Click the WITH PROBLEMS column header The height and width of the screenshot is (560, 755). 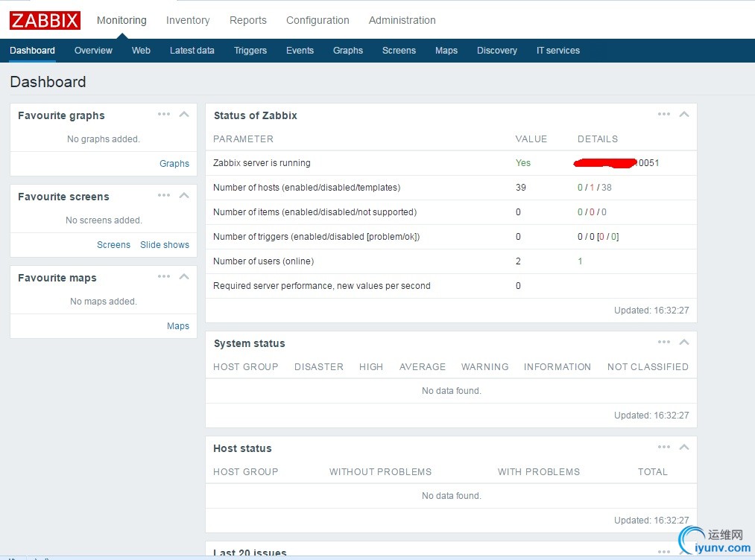click(539, 472)
